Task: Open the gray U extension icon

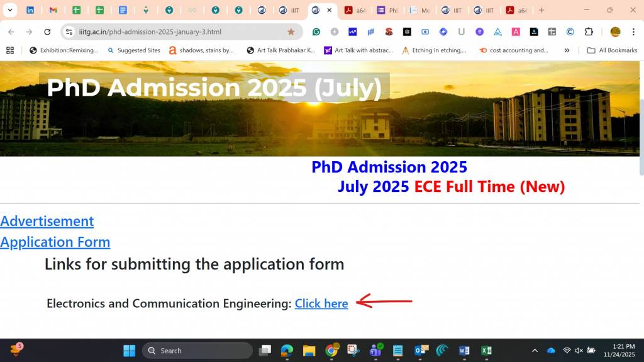Action: tap(461, 31)
